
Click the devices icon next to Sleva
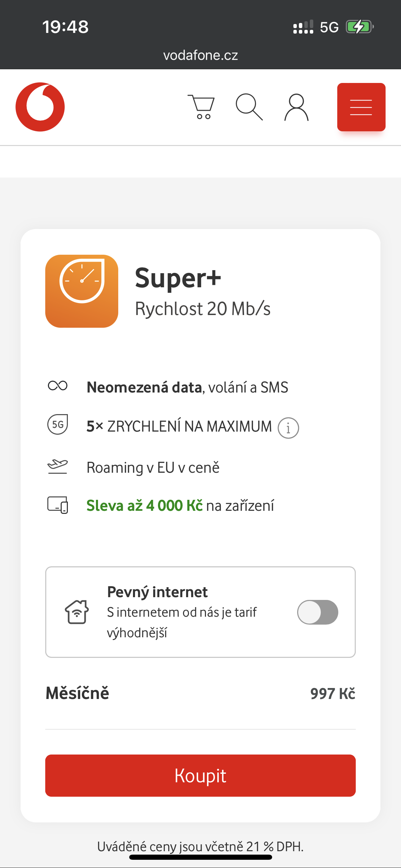[x=58, y=505]
